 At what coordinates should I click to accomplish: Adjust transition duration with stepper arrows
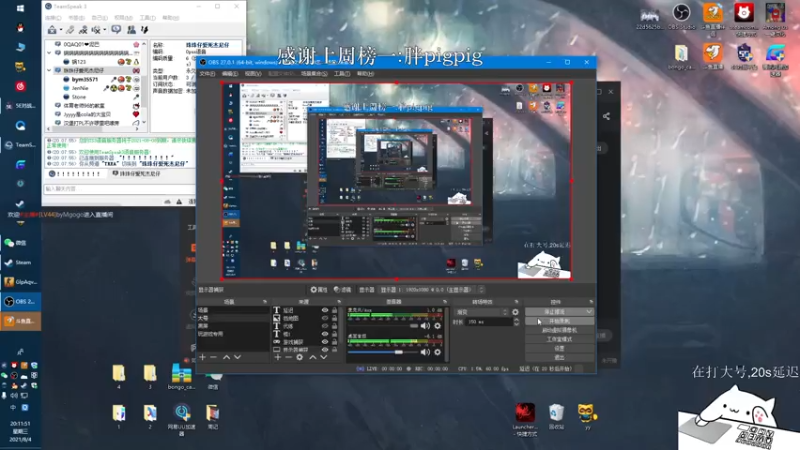[516, 322]
